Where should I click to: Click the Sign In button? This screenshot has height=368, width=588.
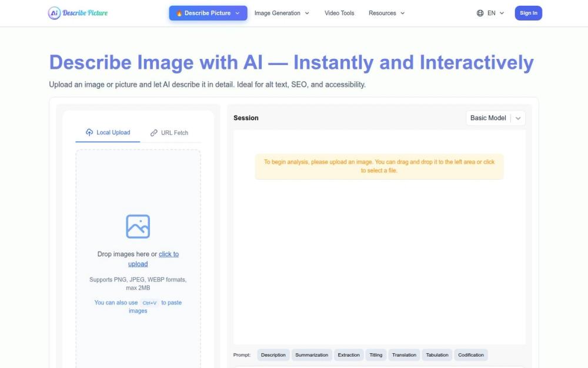coord(527,12)
